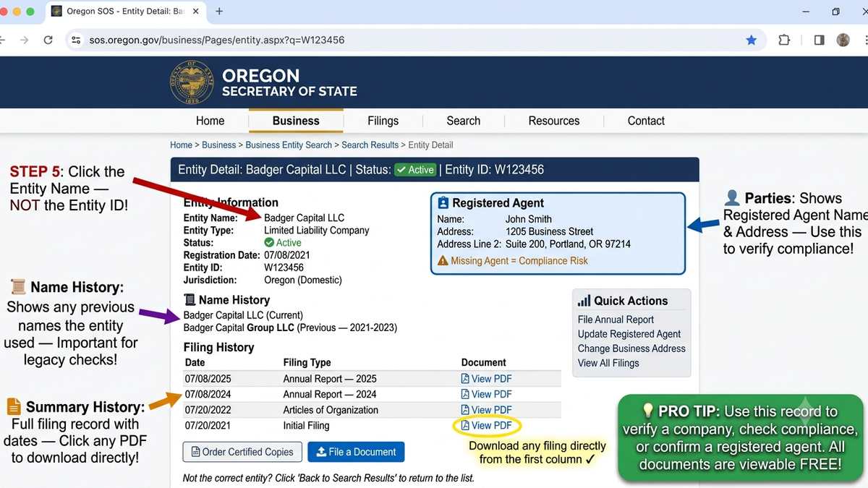
Task: Open the extensions puzzle icon
Action: coord(784,40)
